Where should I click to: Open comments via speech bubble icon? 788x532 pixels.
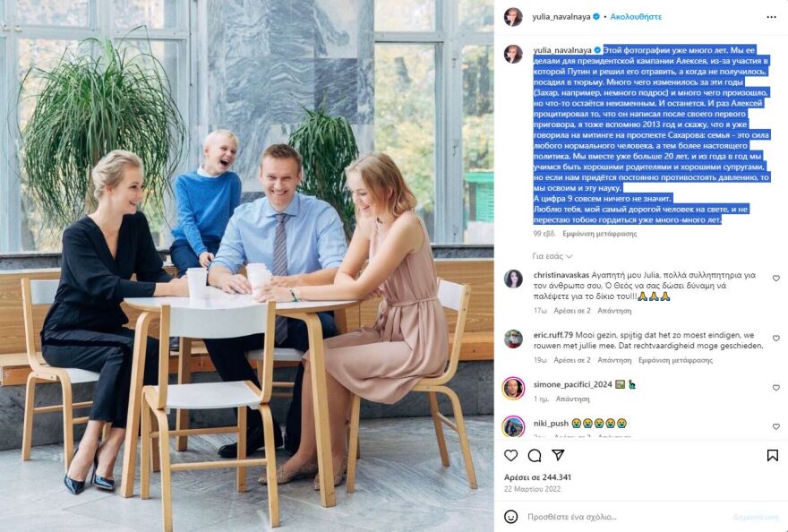pyautogui.click(x=535, y=456)
